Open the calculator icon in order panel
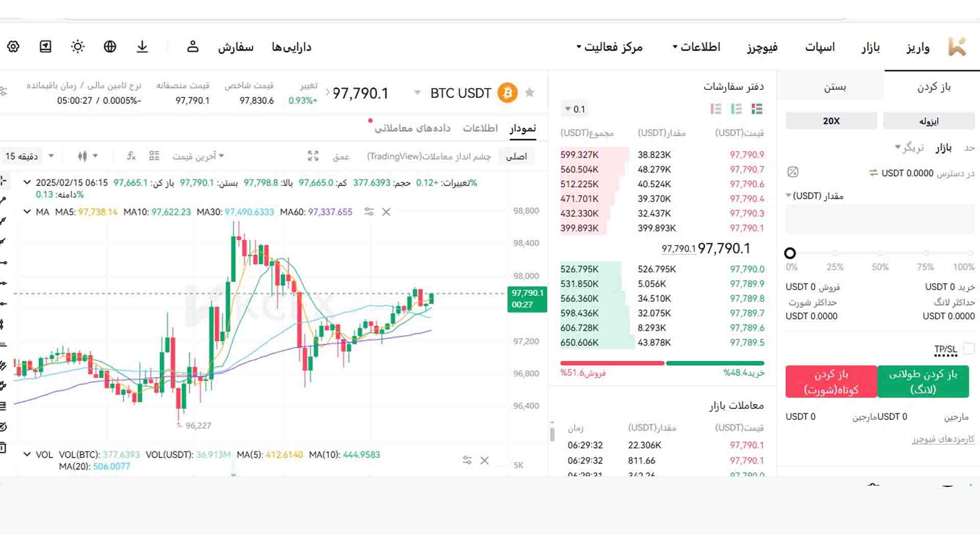The image size is (980, 551). pyautogui.click(x=793, y=172)
